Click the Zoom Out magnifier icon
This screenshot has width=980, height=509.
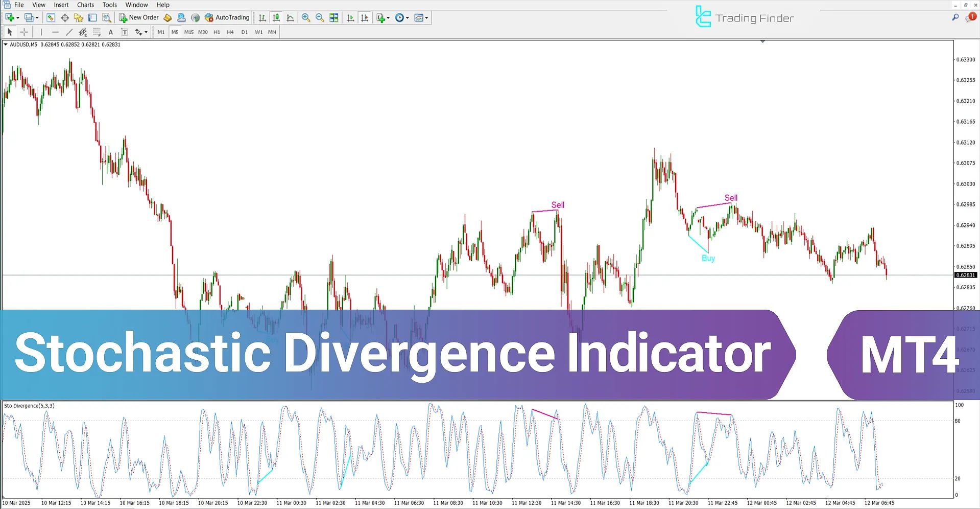(x=320, y=18)
